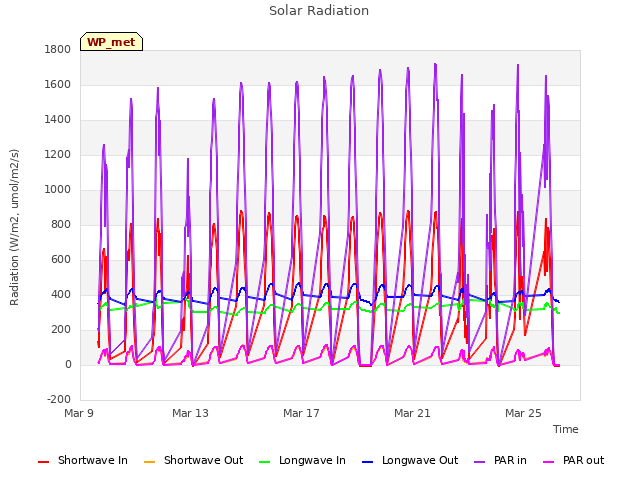Click the 200 y-axis tick label
Viewport: 640px width, 480px height.
pos(61,330)
